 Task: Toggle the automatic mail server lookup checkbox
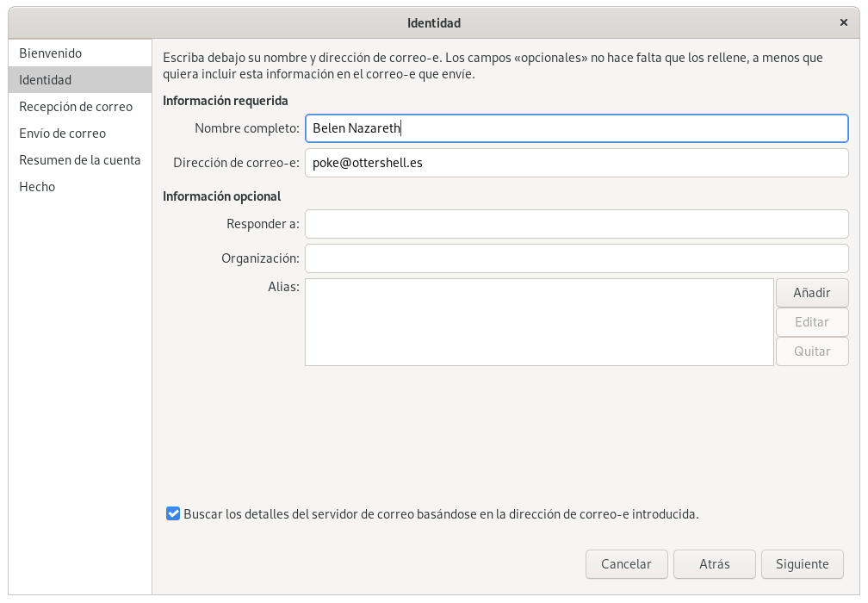click(x=173, y=514)
